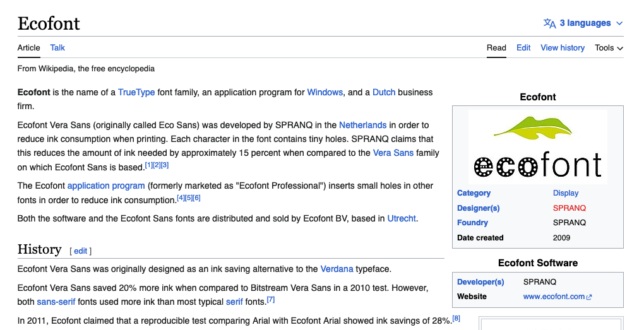Open citation reference [2]
Image resolution: width=644 pixels, height=330 pixels.
[157, 165]
